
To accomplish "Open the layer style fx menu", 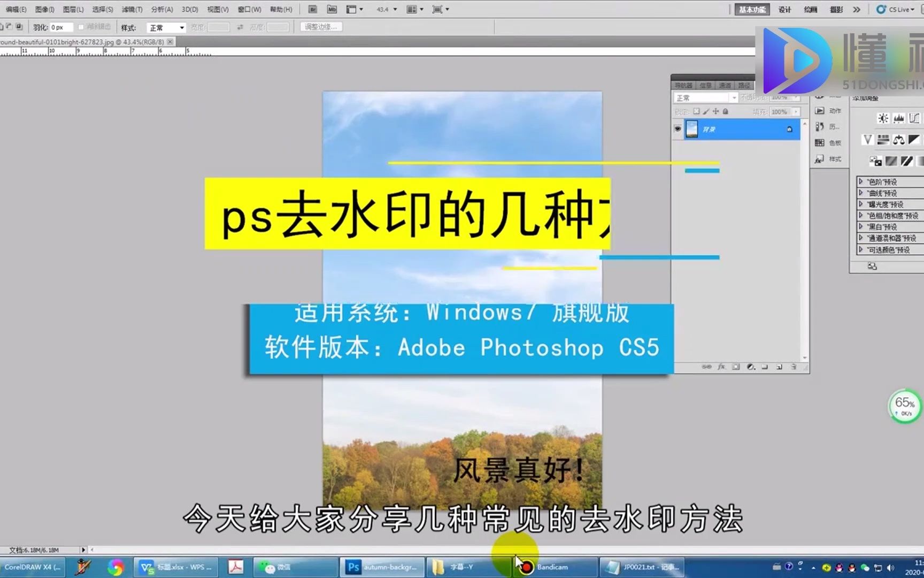I will coord(721,367).
